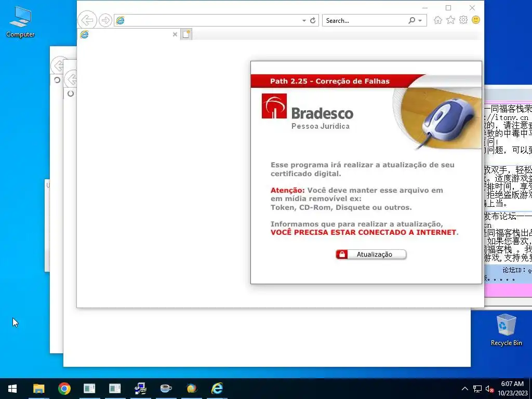Viewport: 532px width, 399px height.
Task: Open search provider dropdown arrow
Action: pos(420,21)
